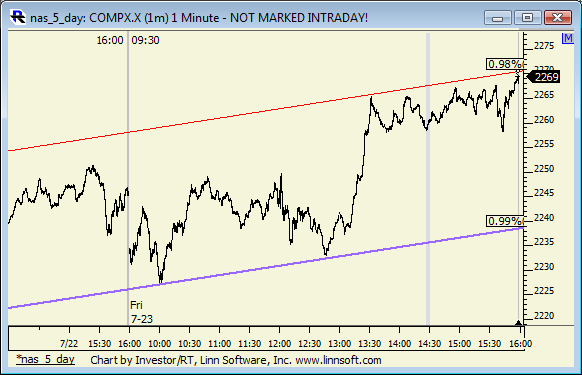Click the 09:30 session open label
Viewport: 582px width, 375px height.
click(x=145, y=40)
